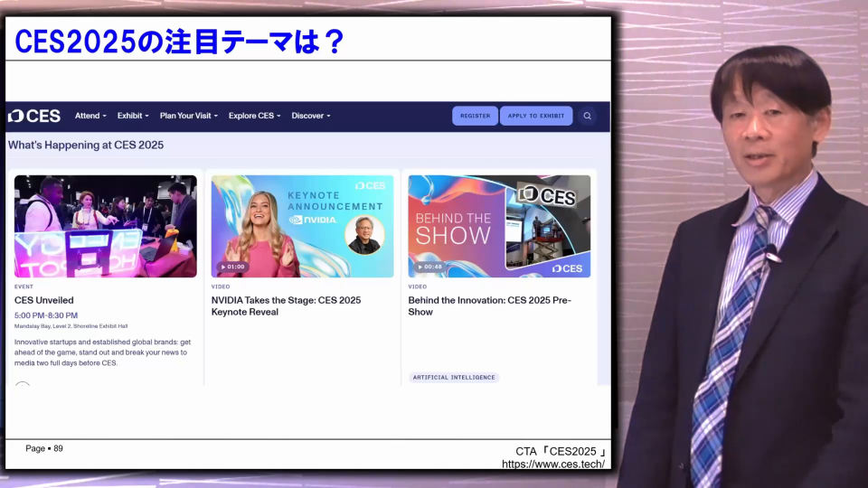Click the CES badge on keynote banner corner
868x488 pixels.
(x=371, y=185)
